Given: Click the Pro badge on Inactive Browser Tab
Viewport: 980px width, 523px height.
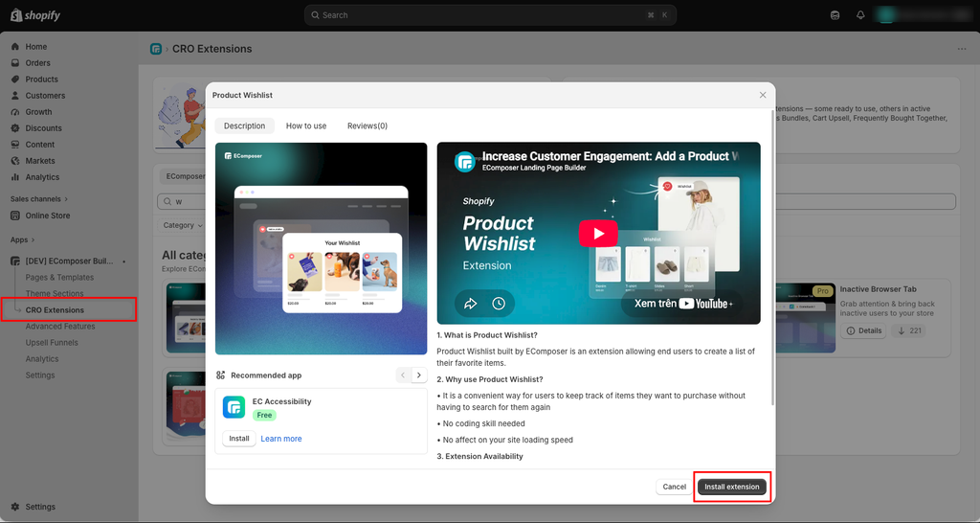Looking at the screenshot, I should point(822,291).
